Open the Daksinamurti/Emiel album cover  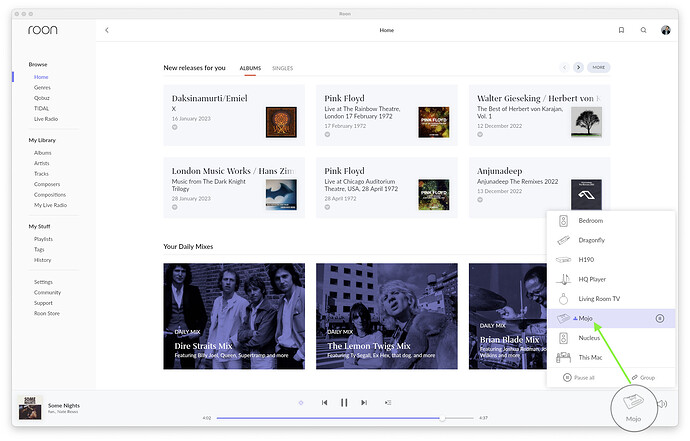[x=281, y=122]
